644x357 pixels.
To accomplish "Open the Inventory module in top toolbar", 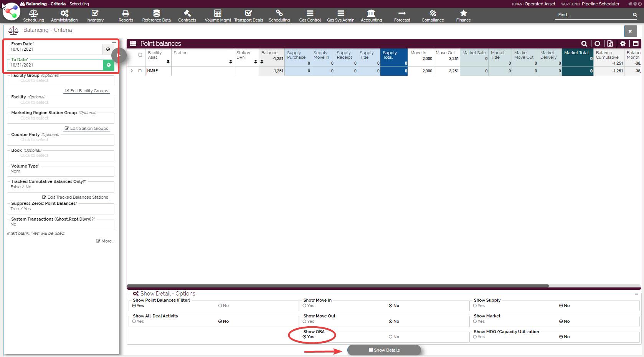I will 95,16.
